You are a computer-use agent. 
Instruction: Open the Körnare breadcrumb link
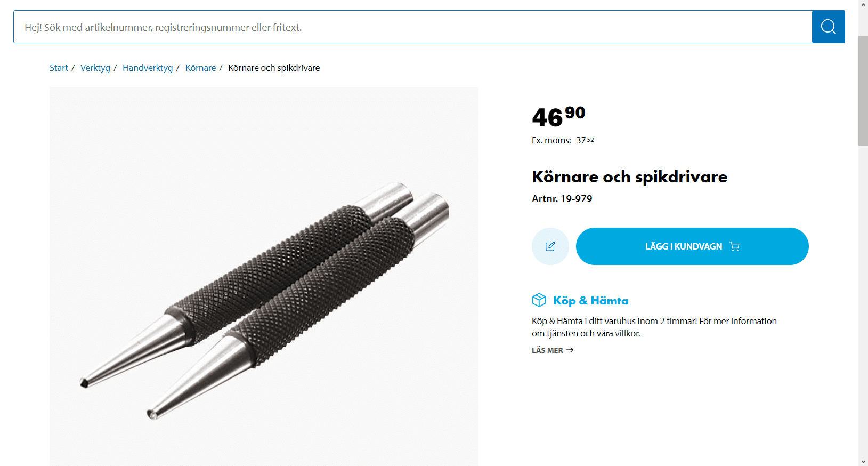click(x=200, y=68)
